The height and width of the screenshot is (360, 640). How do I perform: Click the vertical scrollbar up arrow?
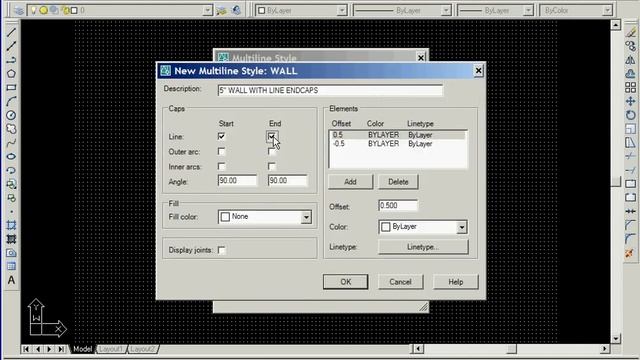click(x=616, y=25)
